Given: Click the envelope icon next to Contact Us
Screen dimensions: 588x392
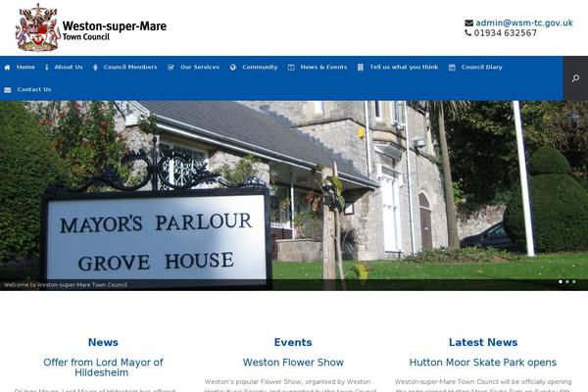Looking at the screenshot, I should (8, 89).
